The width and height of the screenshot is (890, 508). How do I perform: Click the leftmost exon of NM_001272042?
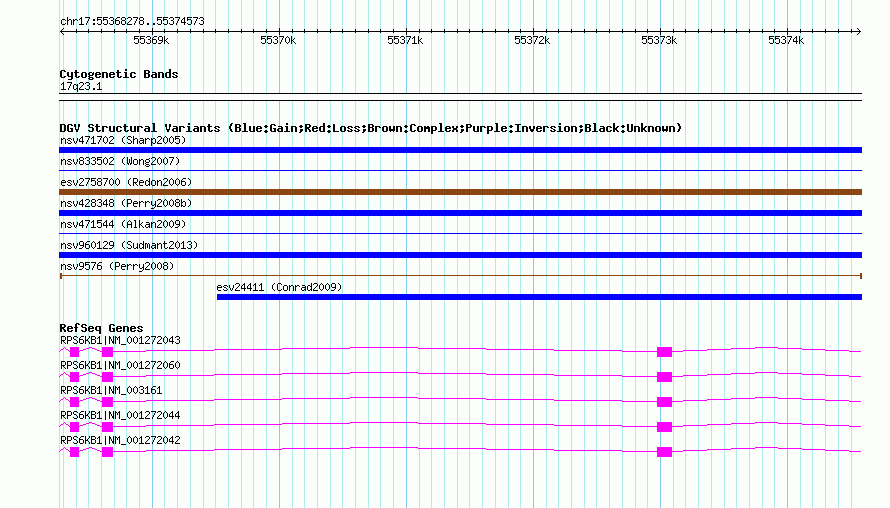pos(74,452)
